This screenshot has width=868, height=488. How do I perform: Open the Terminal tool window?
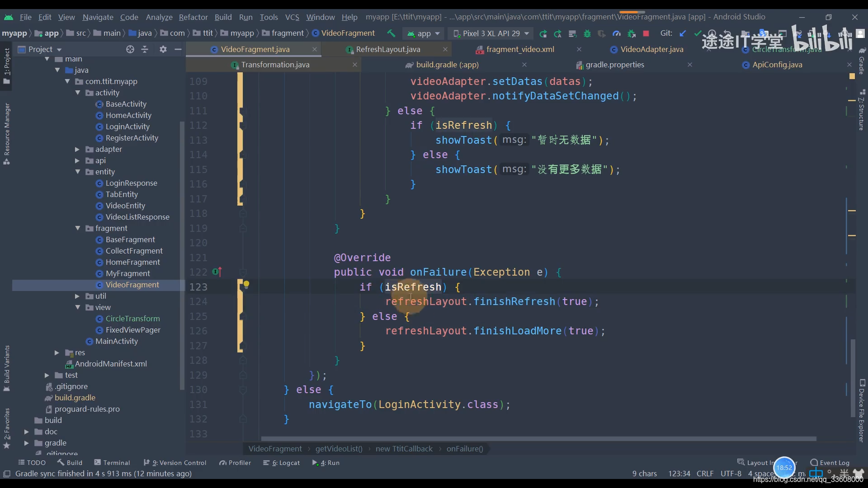112,463
